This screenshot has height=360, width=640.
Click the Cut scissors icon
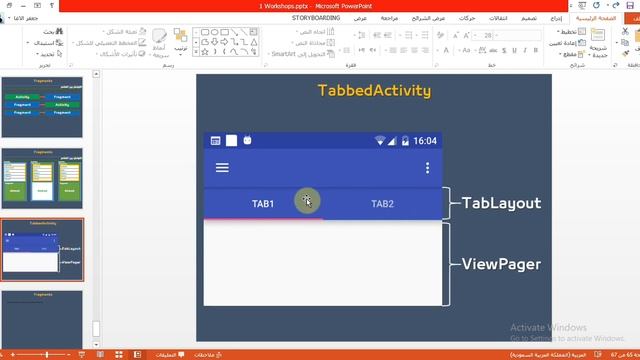click(x=625, y=31)
